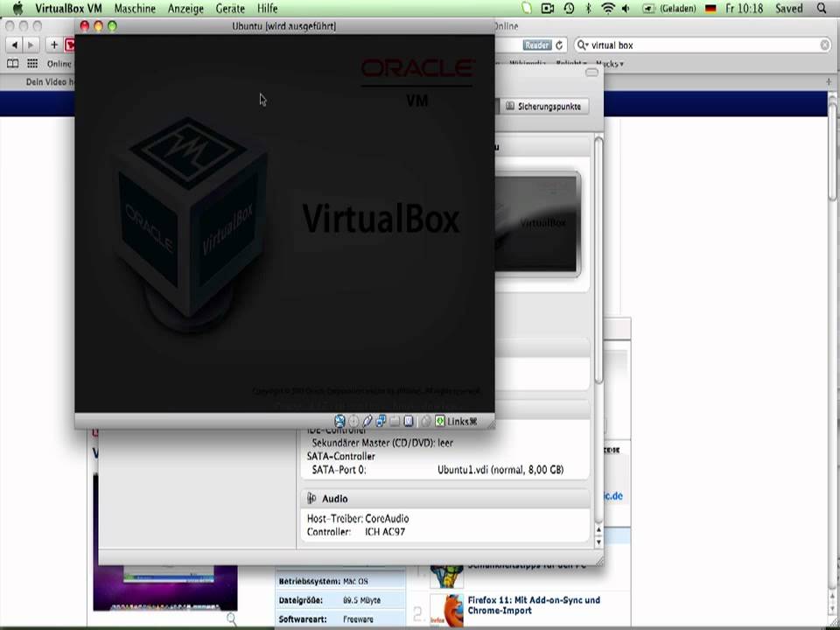Open the Apple menu

coord(17,9)
